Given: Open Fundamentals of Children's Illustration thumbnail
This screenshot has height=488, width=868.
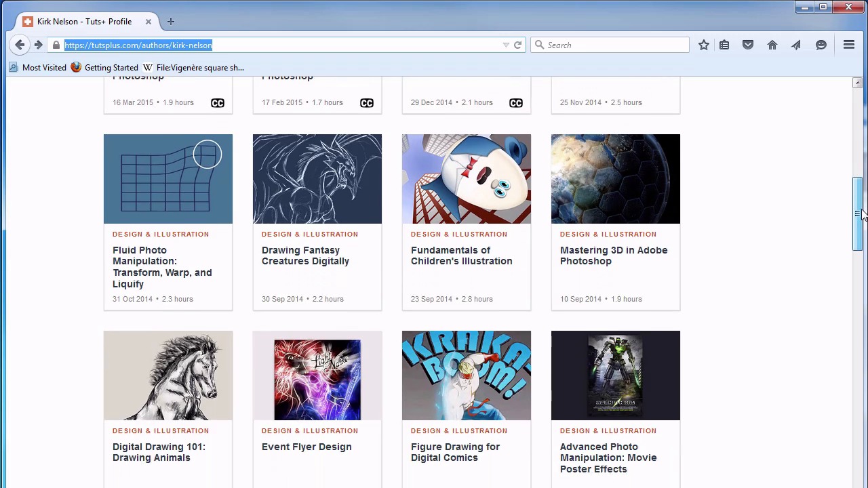Looking at the screenshot, I should [x=467, y=179].
